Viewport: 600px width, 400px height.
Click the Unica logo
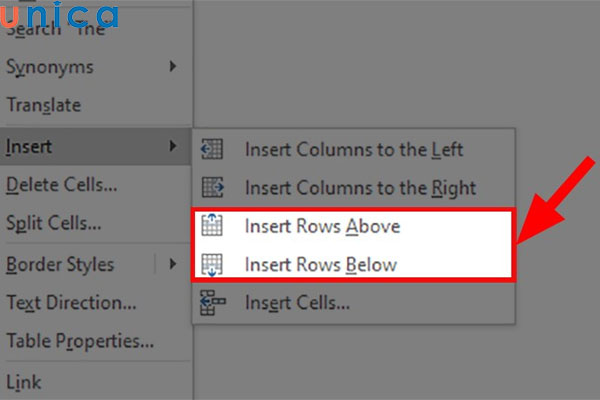point(60,16)
